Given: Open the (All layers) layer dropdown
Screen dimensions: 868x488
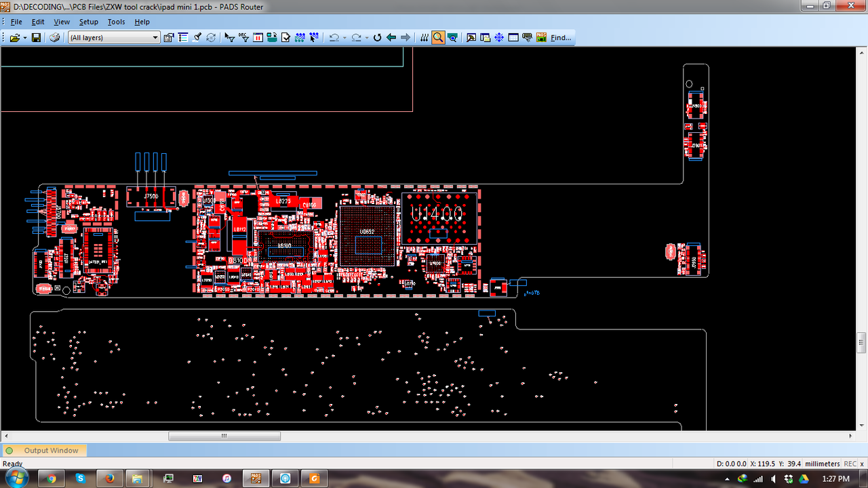Looking at the screenshot, I should pyautogui.click(x=114, y=37).
